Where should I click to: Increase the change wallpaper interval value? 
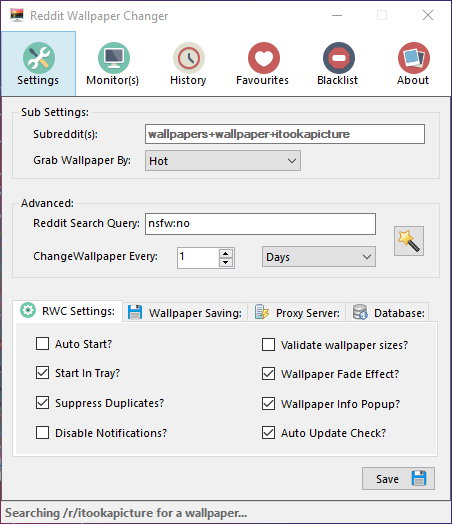pos(226,253)
